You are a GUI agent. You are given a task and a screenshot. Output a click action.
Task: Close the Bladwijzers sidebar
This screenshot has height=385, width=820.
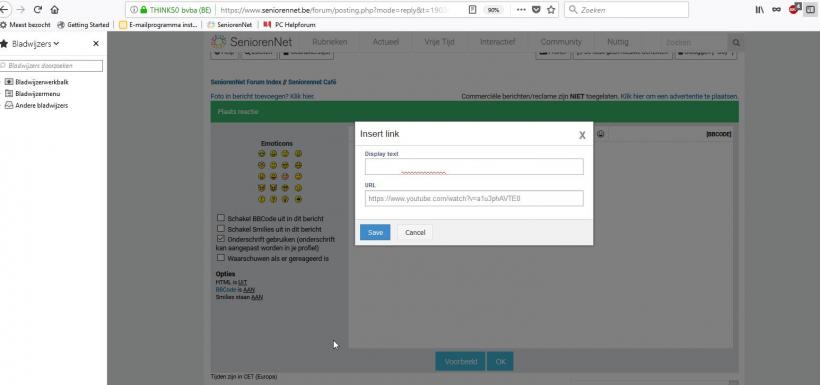pyautogui.click(x=96, y=44)
